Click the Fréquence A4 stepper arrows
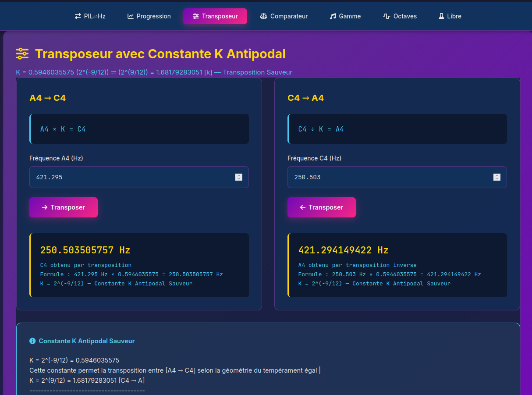 (x=239, y=177)
